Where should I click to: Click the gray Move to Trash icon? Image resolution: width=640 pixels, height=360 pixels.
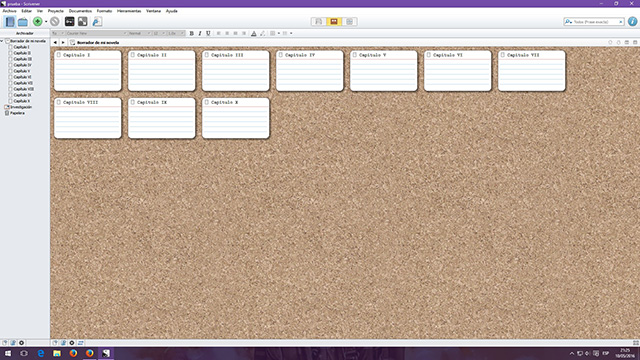[55, 22]
